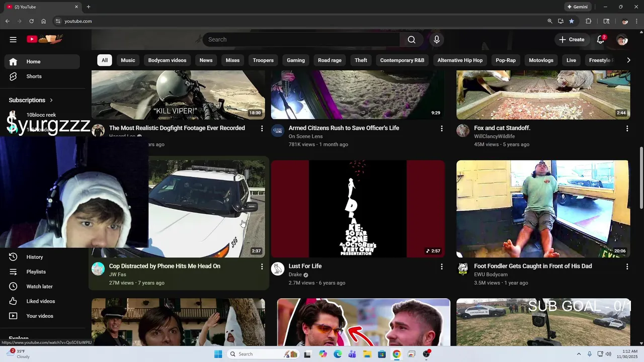Click the YouTube search input field
Viewport: 644px width, 362px height.
301,40
